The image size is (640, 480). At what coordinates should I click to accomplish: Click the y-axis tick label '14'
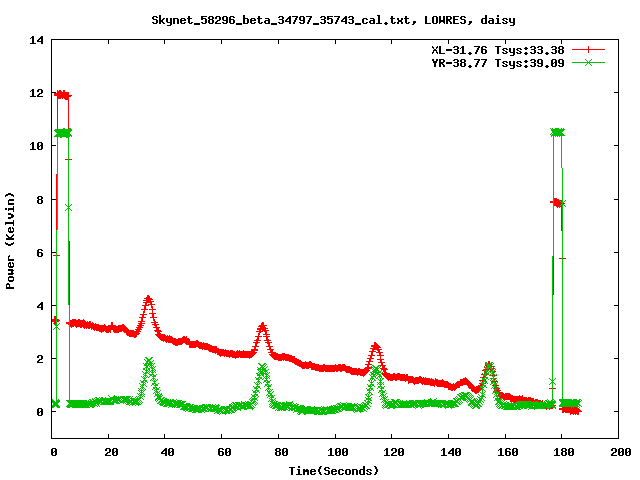pos(36,40)
